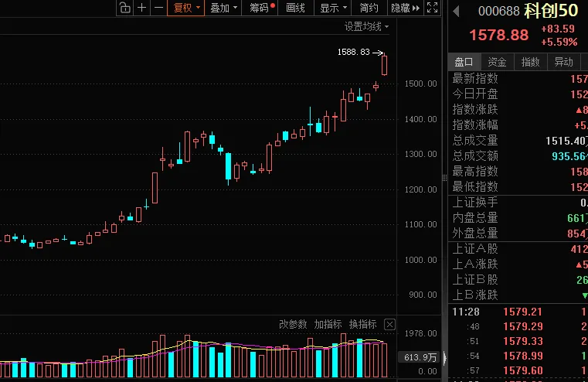Toggle the 简约 simple view mode

[x=369, y=8]
